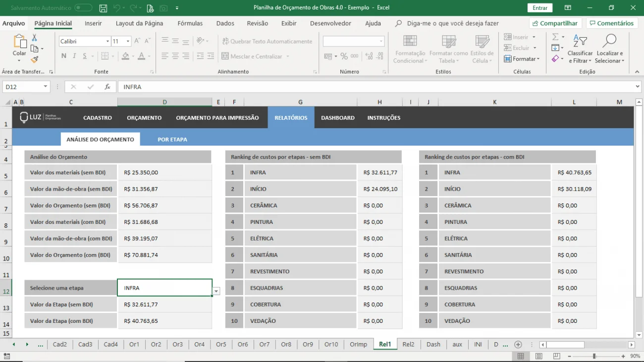Click the decrease indent icon
Viewport: 644px width, 362px height.
pyautogui.click(x=200, y=56)
